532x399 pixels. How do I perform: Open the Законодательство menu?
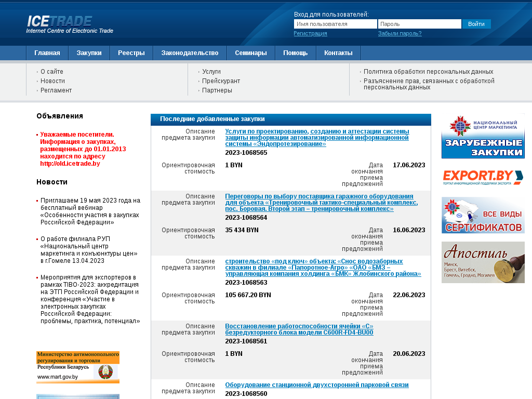click(x=190, y=53)
